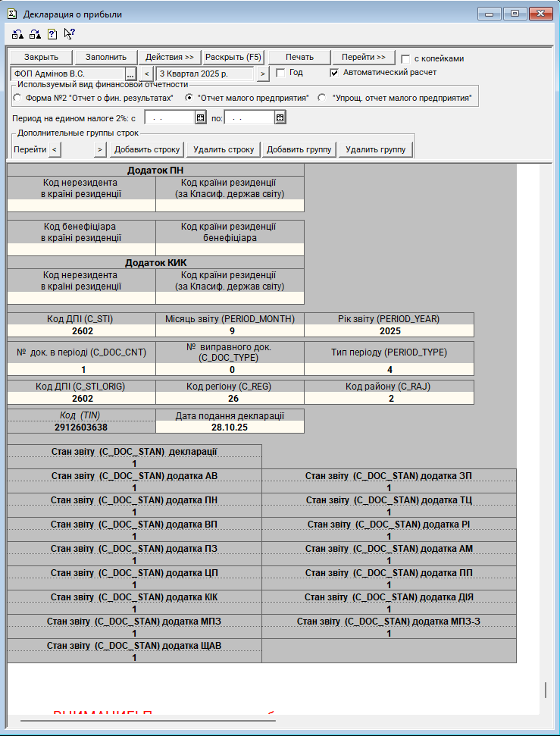Image resolution: width=560 pixels, height=736 pixels.
Task: Select 'Упрощ. отчет малого предприятия' radio option
Action: pyautogui.click(x=322, y=98)
